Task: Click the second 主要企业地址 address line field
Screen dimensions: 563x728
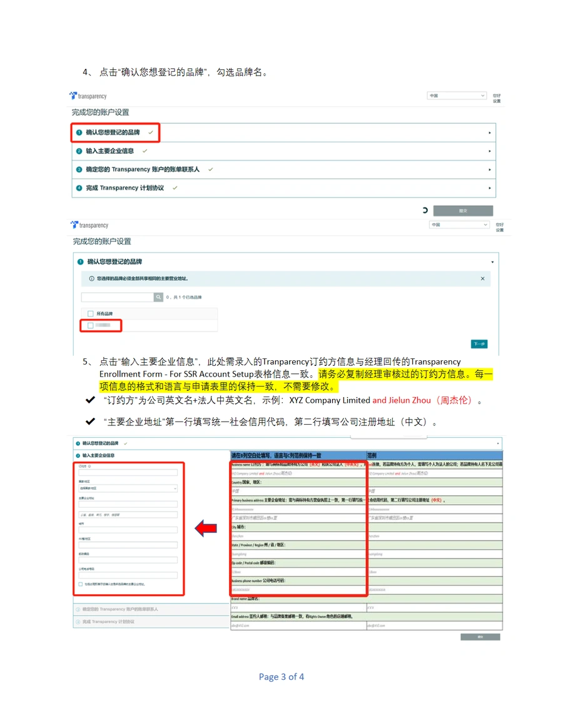Action: [x=128, y=515]
